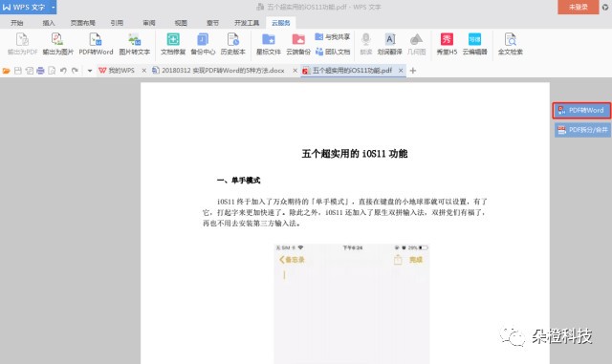Open 星标文件 starred files
This screenshot has height=364, width=612.
pos(268,44)
